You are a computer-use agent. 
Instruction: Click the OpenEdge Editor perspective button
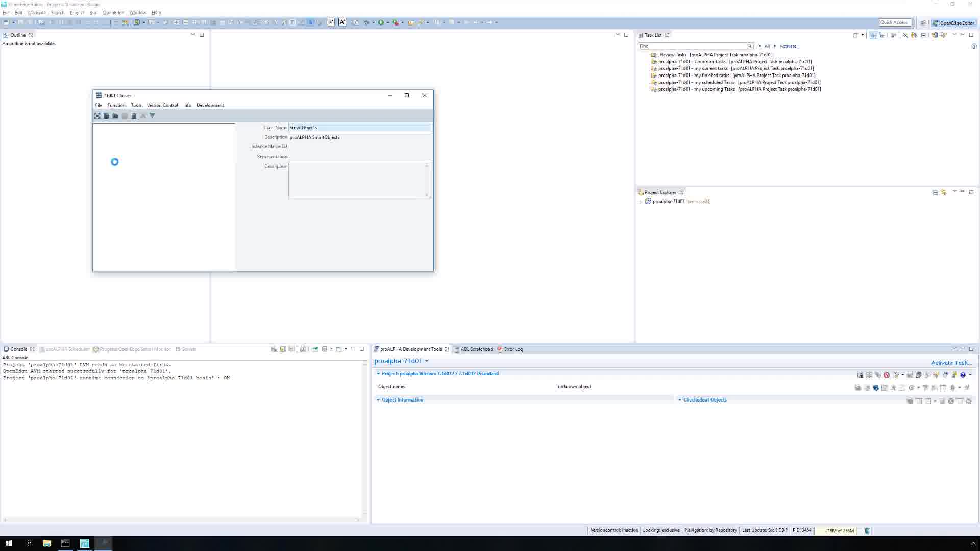point(953,23)
